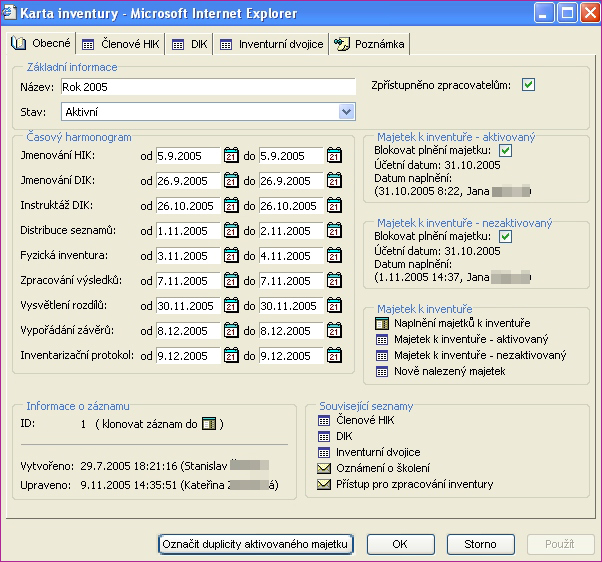Click the Nově nalezený majetek list icon
Screen dimensions: 602x562
(382, 371)
